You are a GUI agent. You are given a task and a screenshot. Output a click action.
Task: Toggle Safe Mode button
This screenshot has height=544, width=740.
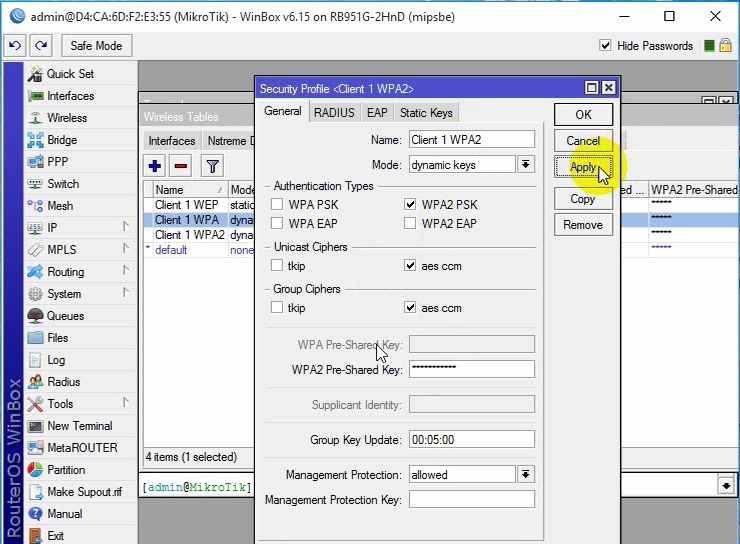pos(97,46)
